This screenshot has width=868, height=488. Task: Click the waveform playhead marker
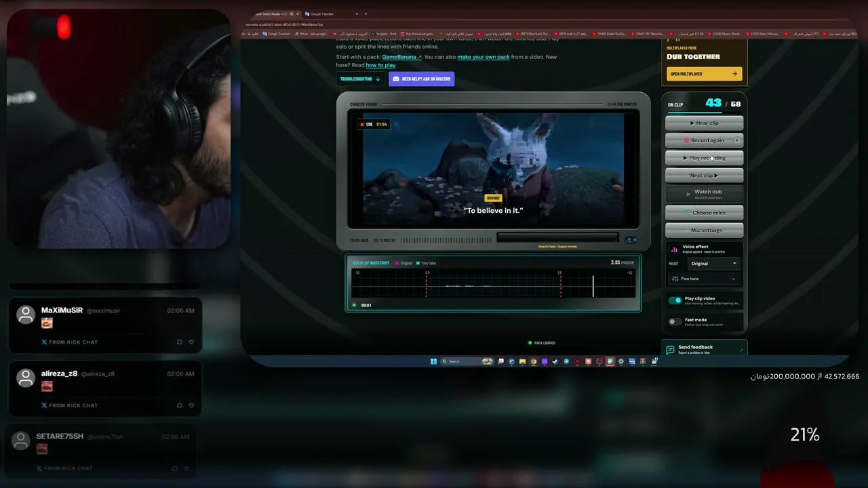(x=593, y=285)
